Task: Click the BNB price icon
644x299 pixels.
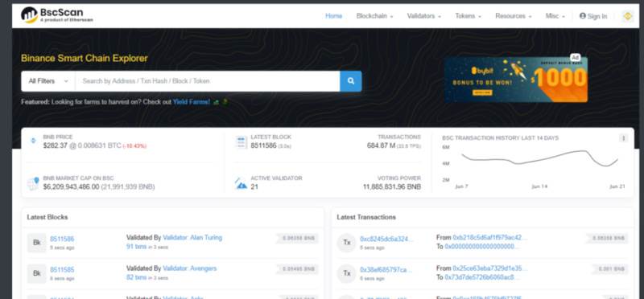Action: pyautogui.click(x=33, y=141)
